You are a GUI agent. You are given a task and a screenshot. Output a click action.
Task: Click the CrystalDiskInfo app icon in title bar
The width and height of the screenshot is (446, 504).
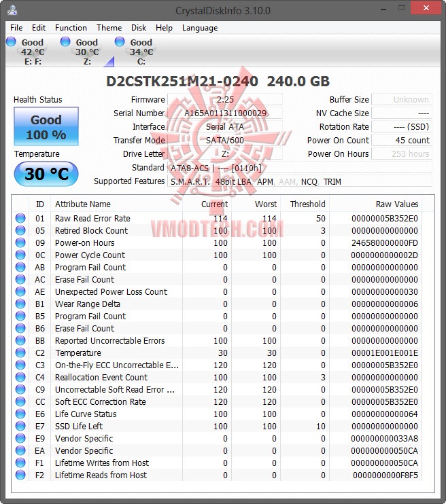point(12,10)
